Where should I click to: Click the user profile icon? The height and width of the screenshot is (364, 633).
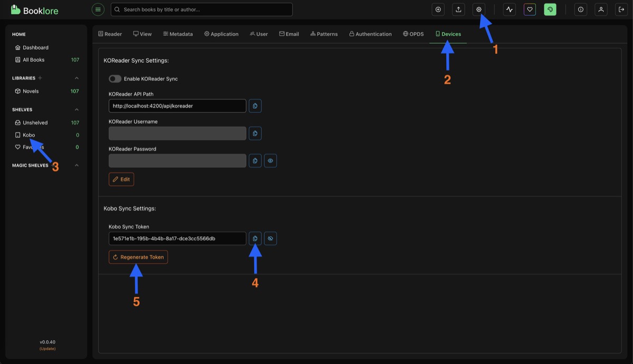point(601,9)
